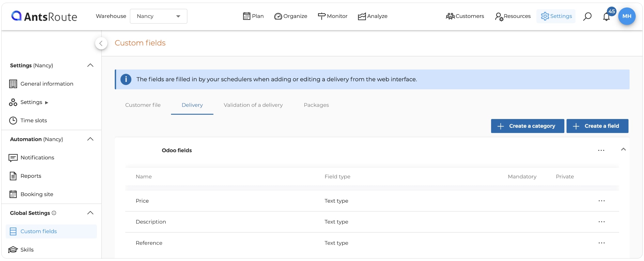Open options menu for Price row
The height and width of the screenshot is (261, 644).
[x=602, y=201]
